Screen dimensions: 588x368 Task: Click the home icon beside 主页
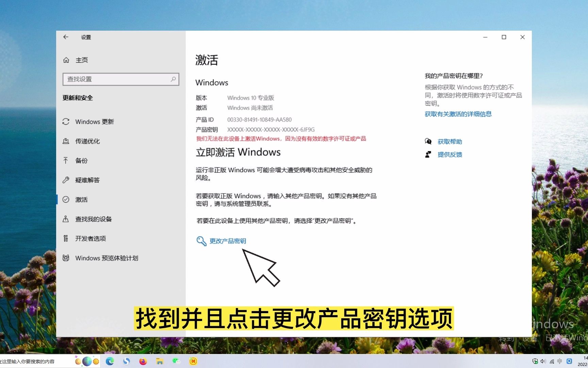(66, 60)
